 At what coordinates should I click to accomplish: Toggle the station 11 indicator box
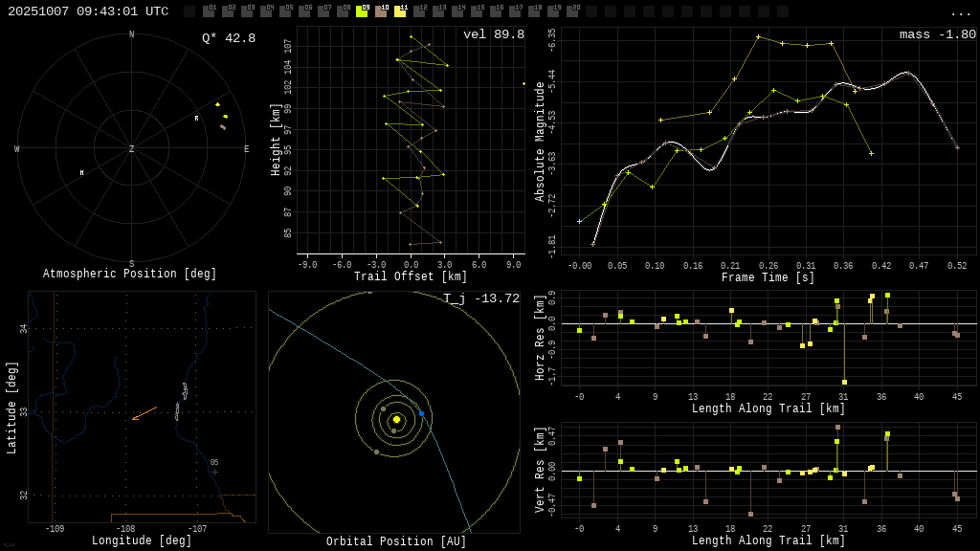[400, 11]
